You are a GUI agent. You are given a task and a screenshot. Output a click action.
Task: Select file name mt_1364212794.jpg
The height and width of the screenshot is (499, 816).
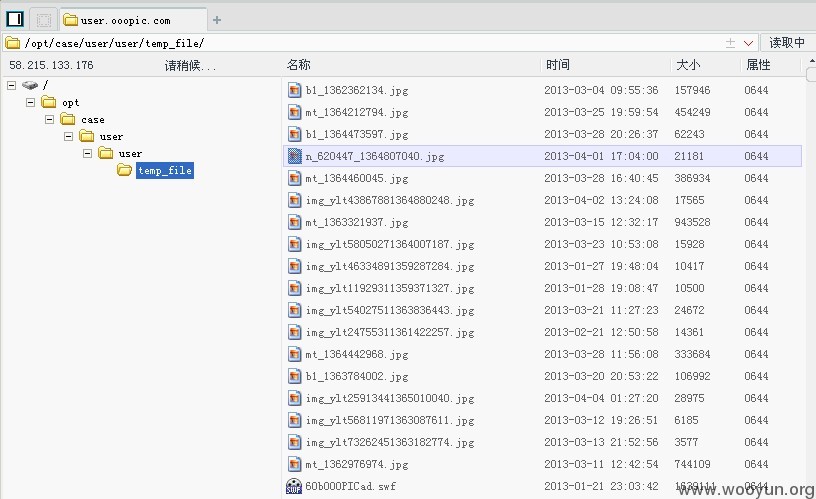tap(357, 112)
